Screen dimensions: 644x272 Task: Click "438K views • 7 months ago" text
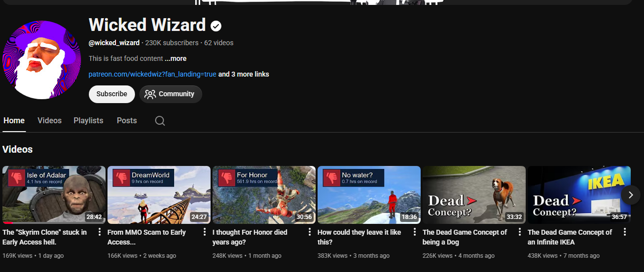coord(563,256)
